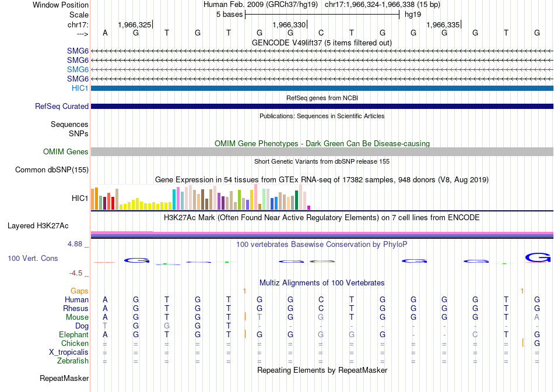Click the Layered H3K27Ac label
The width and height of the screenshot is (554, 392).
38,226
